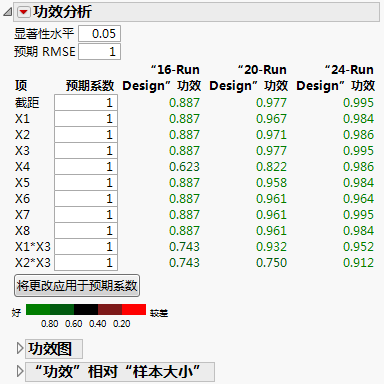Edit the 预期系数 field for X8
Viewport: 384px width, 384px height.
(86, 231)
